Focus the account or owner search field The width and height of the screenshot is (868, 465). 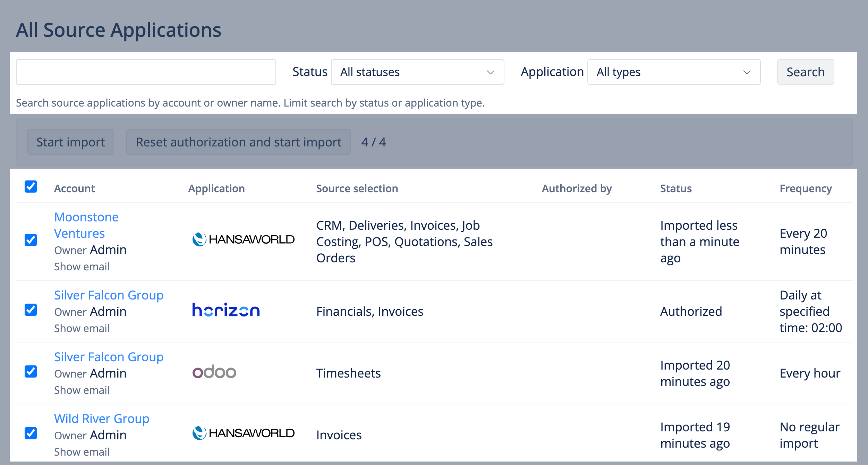tap(146, 72)
